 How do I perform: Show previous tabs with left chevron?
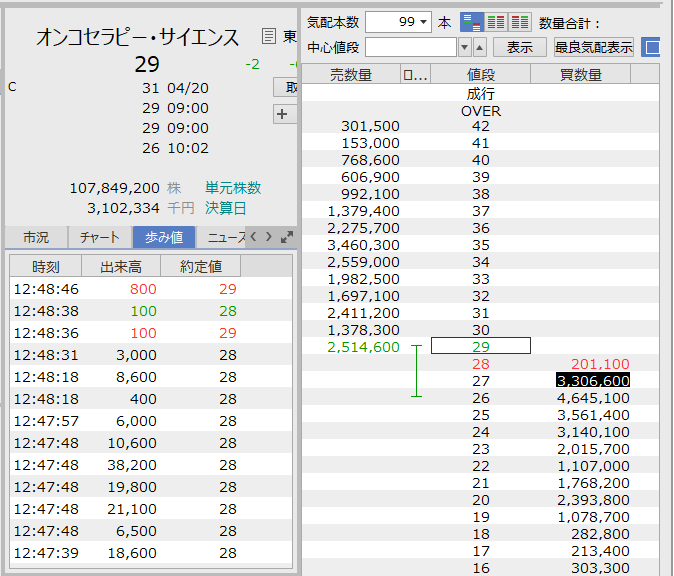click(x=254, y=237)
